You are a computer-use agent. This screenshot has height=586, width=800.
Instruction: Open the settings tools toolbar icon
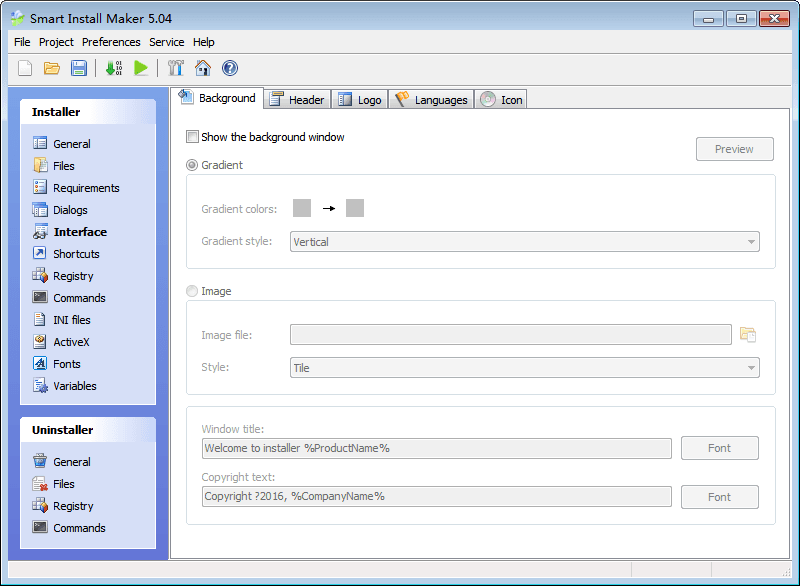pyautogui.click(x=176, y=68)
